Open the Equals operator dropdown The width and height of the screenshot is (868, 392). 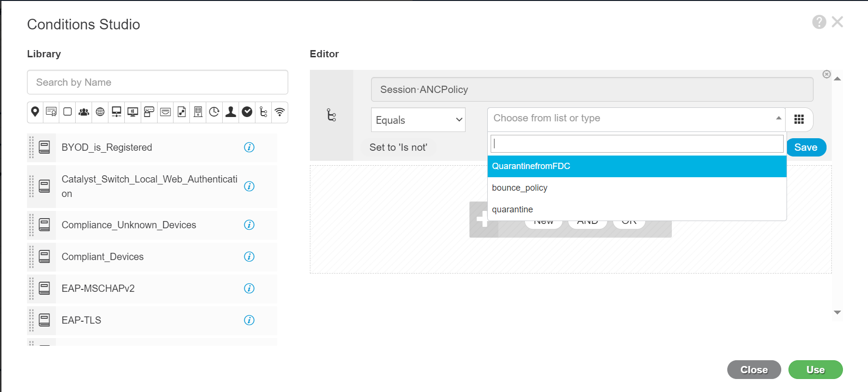tap(418, 120)
